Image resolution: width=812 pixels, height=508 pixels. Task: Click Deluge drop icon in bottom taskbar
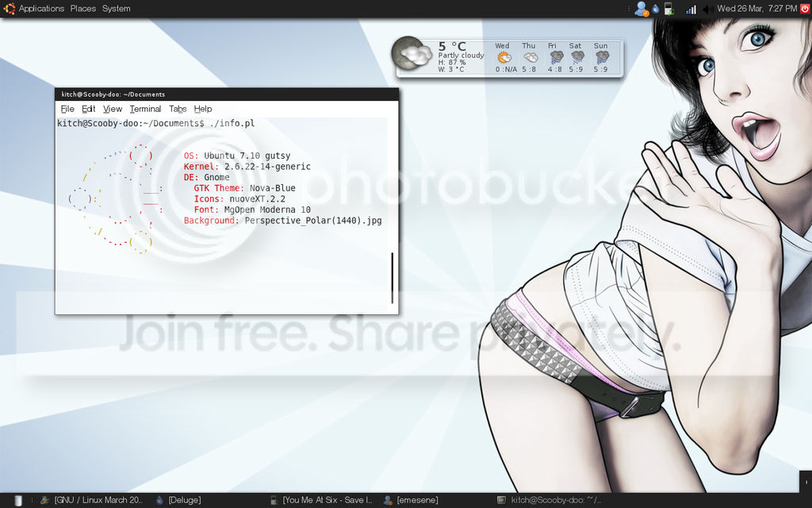(x=159, y=500)
